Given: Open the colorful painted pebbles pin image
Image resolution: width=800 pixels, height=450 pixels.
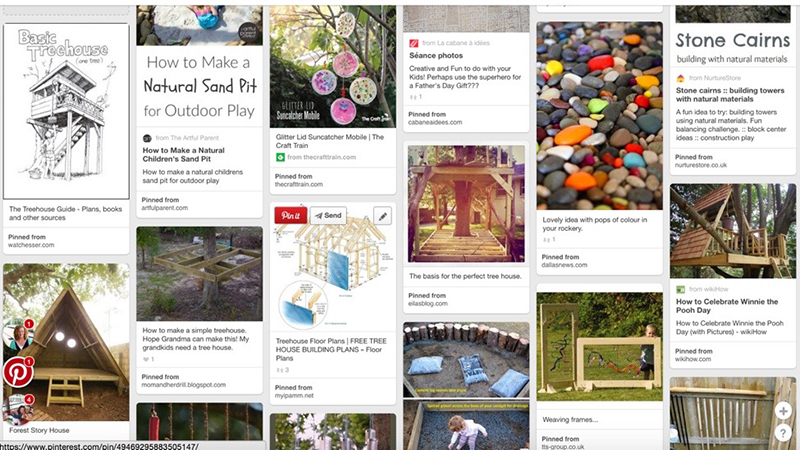Looking at the screenshot, I should [x=599, y=116].
